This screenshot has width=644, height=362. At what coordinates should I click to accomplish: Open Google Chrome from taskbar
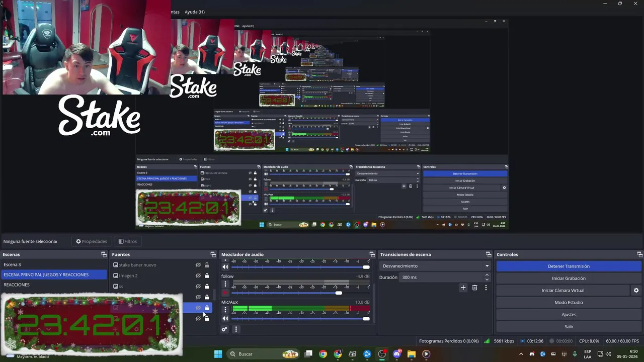click(323, 354)
